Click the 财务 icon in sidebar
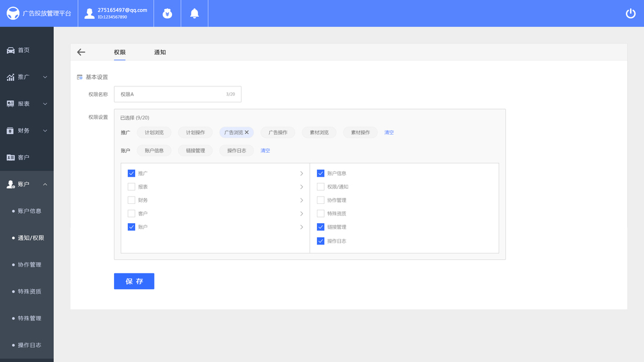Screen dimensions: 644x362 (11, 130)
